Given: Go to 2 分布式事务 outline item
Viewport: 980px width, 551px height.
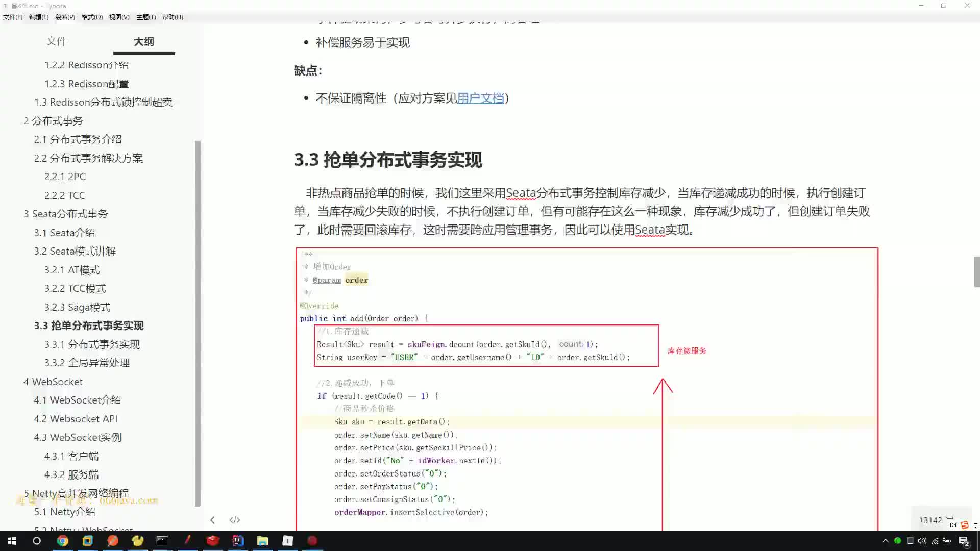Looking at the screenshot, I should [53, 121].
